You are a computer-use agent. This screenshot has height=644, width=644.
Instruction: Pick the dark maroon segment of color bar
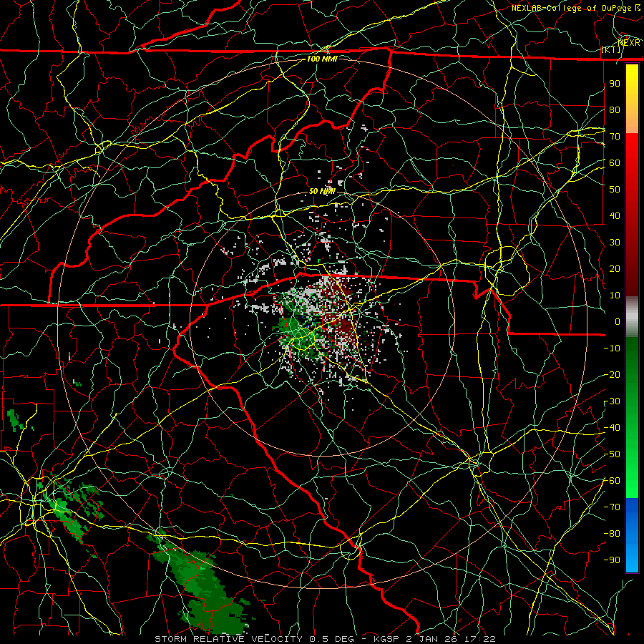[x=632, y=263]
